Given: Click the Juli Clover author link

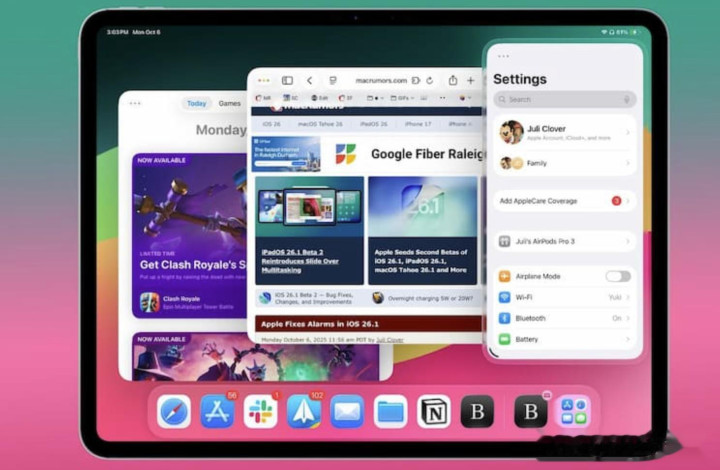Looking at the screenshot, I should (390, 340).
